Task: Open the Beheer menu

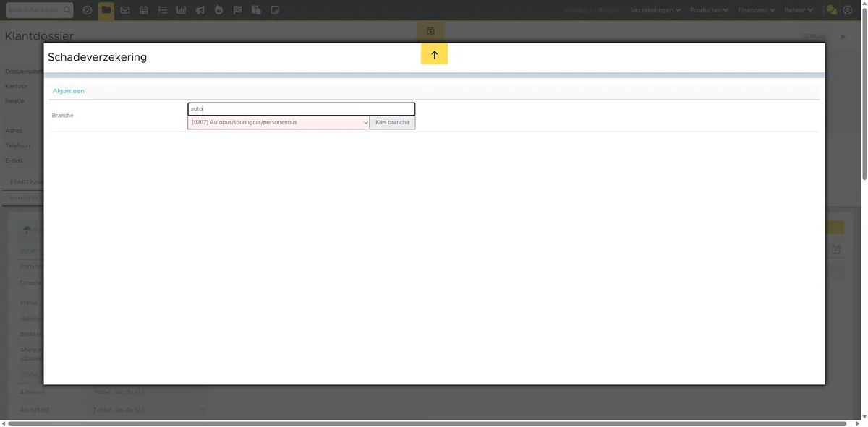Action: [x=799, y=10]
